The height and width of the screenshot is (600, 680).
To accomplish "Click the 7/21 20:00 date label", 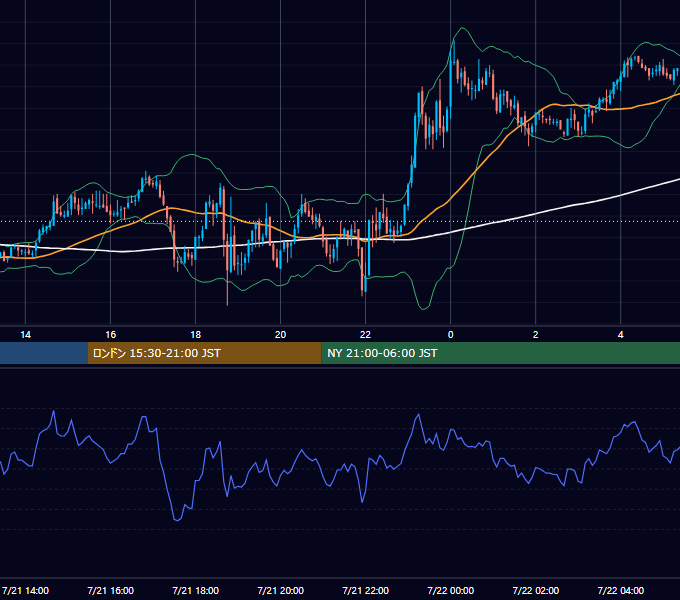I will pos(281,590).
